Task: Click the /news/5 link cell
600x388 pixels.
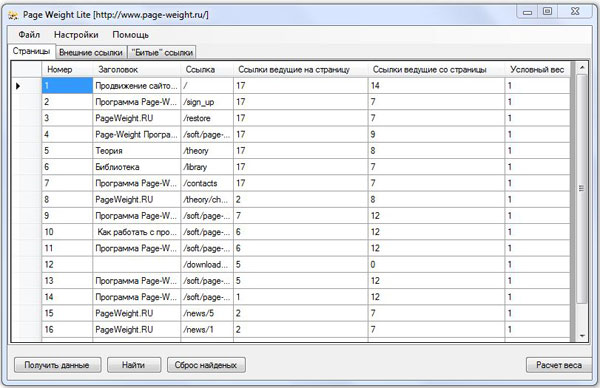Action: coord(207,313)
